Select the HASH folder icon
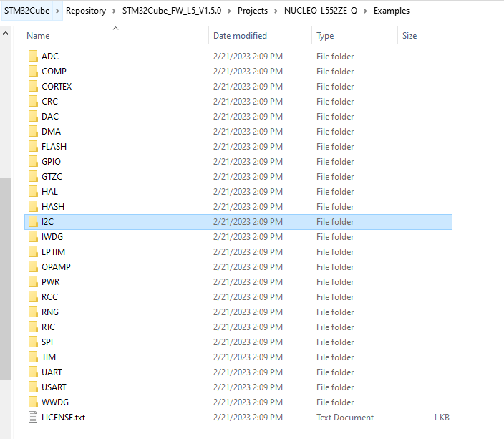504x439 pixels. [x=33, y=206]
